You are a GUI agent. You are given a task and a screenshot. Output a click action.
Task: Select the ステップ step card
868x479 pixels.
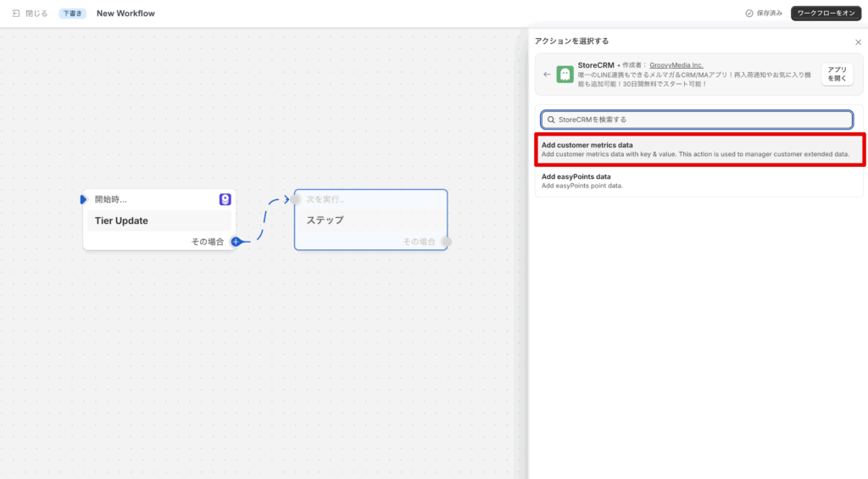click(x=371, y=220)
